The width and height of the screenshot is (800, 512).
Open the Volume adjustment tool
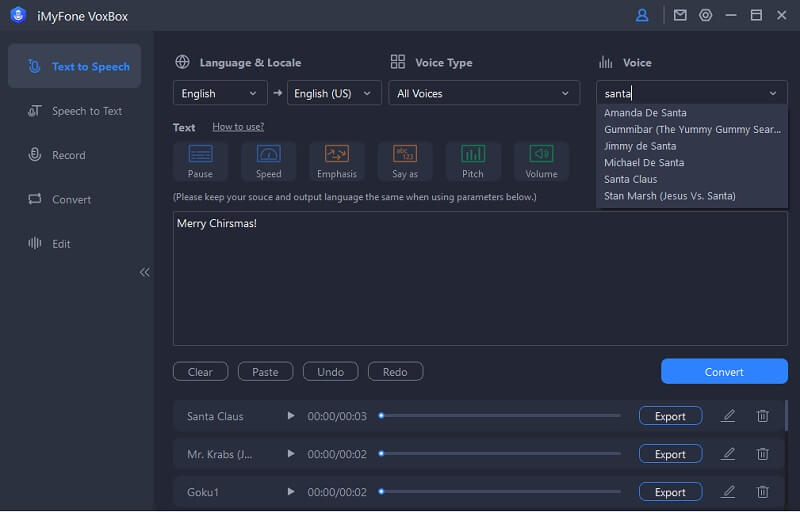pyautogui.click(x=541, y=161)
